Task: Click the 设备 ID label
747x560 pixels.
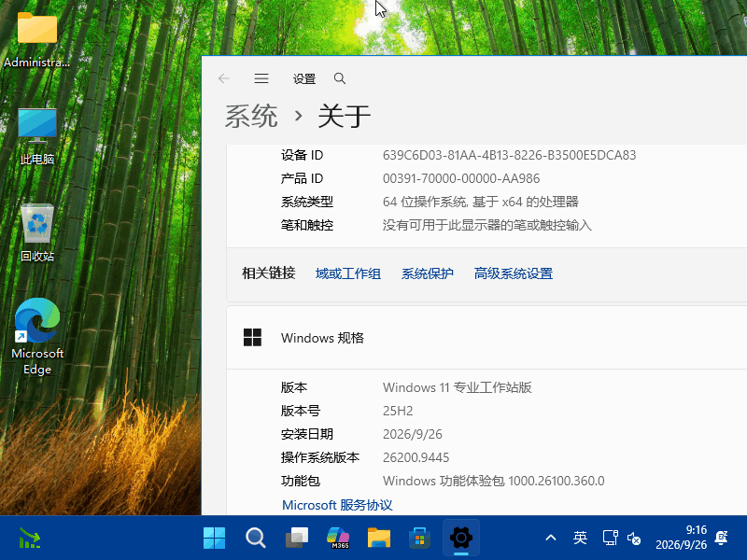Action: click(x=302, y=155)
